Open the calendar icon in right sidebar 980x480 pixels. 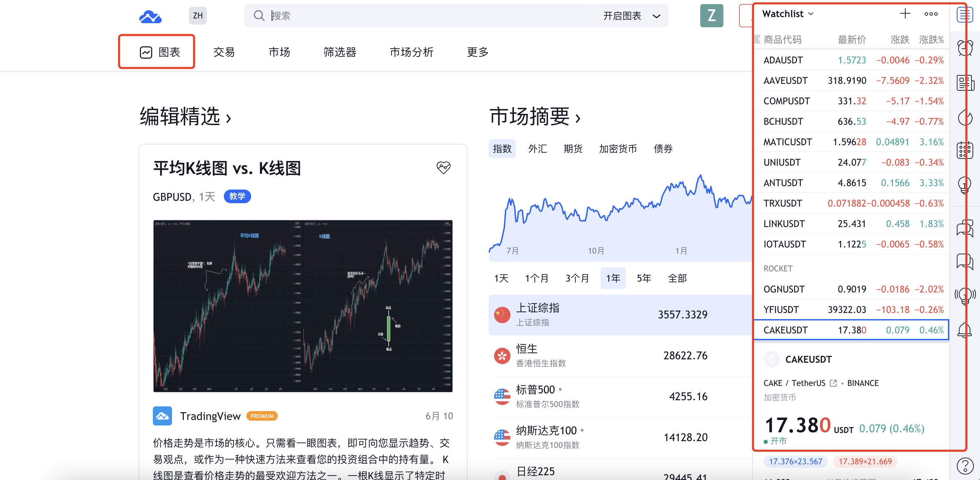coord(965,150)
